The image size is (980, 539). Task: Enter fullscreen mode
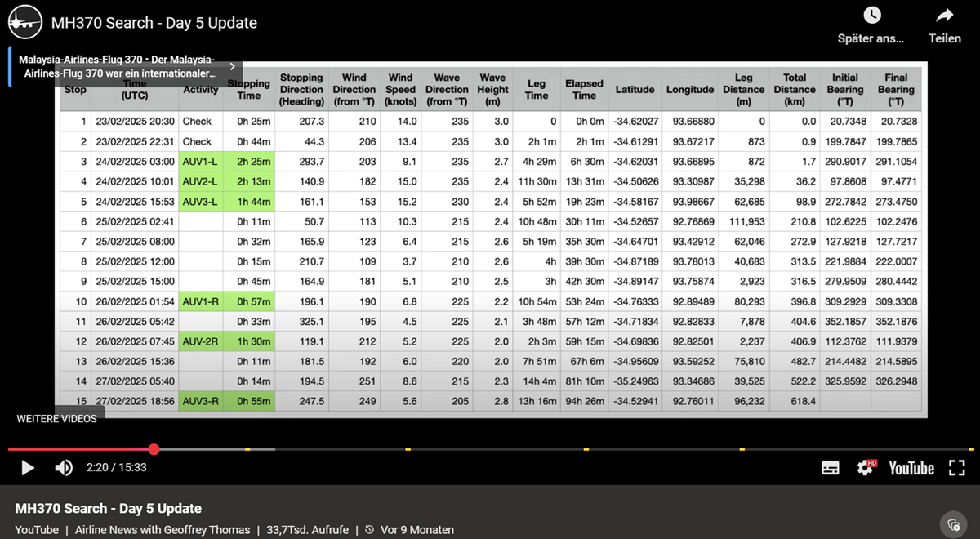956,468
